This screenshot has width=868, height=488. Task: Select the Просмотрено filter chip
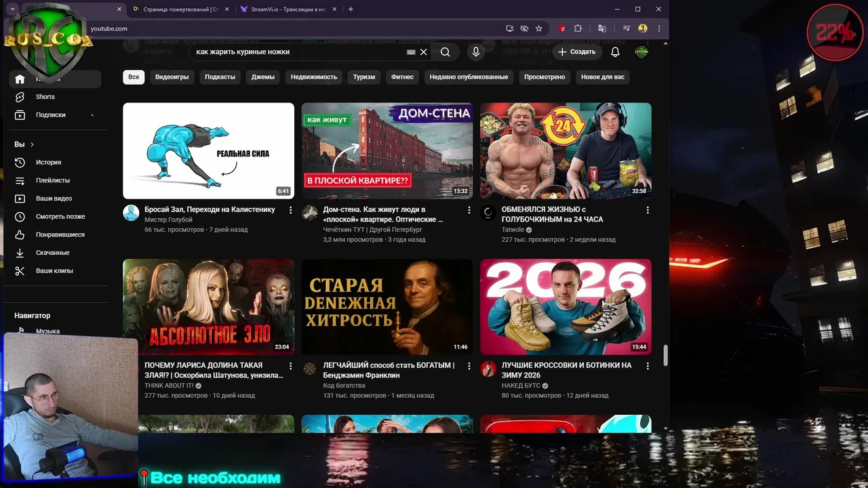pyautogui.click(x=545, y=77)
